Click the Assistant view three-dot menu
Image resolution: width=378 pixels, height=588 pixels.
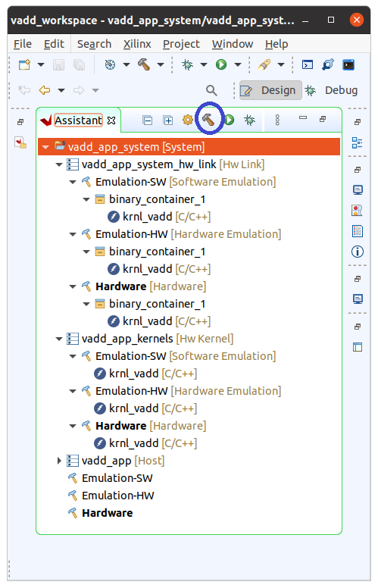click(x=277, y=120)
